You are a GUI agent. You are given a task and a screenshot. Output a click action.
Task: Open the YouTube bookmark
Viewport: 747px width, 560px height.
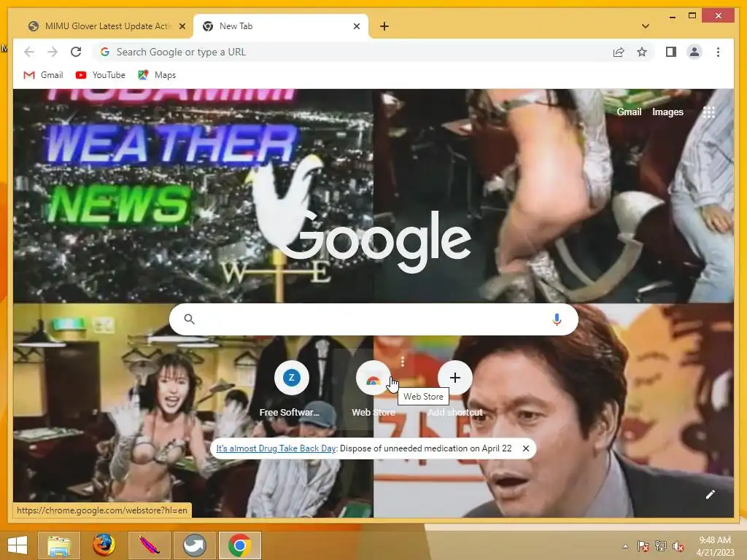[x=101, y=75]
